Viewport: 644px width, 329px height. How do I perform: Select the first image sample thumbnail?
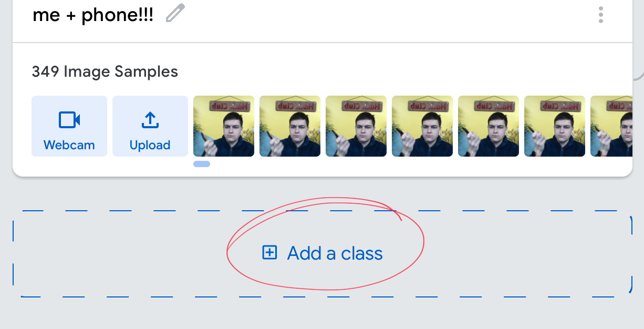click(x=224, y=126)
